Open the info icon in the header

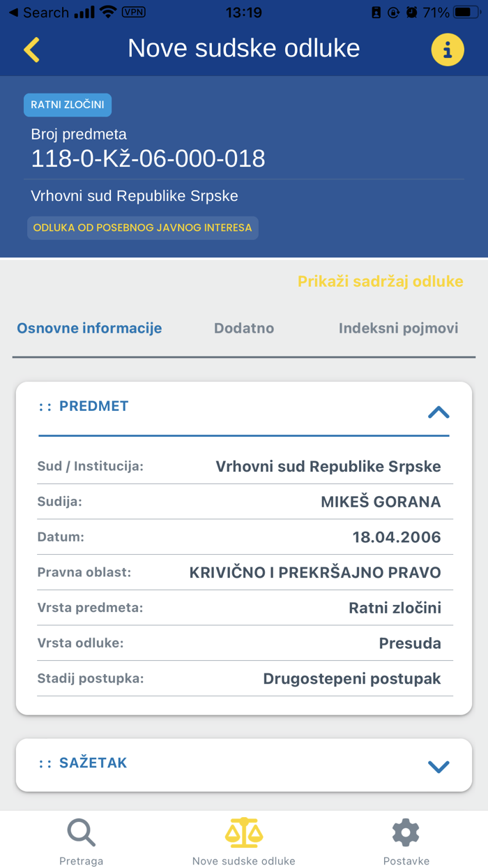point(448,50)
